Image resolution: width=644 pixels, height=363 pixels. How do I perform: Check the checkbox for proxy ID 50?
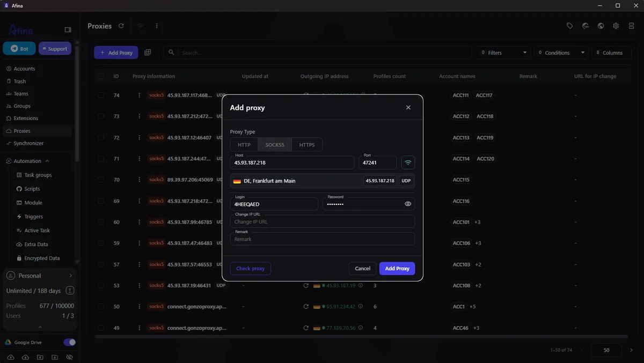coord(101,307)
